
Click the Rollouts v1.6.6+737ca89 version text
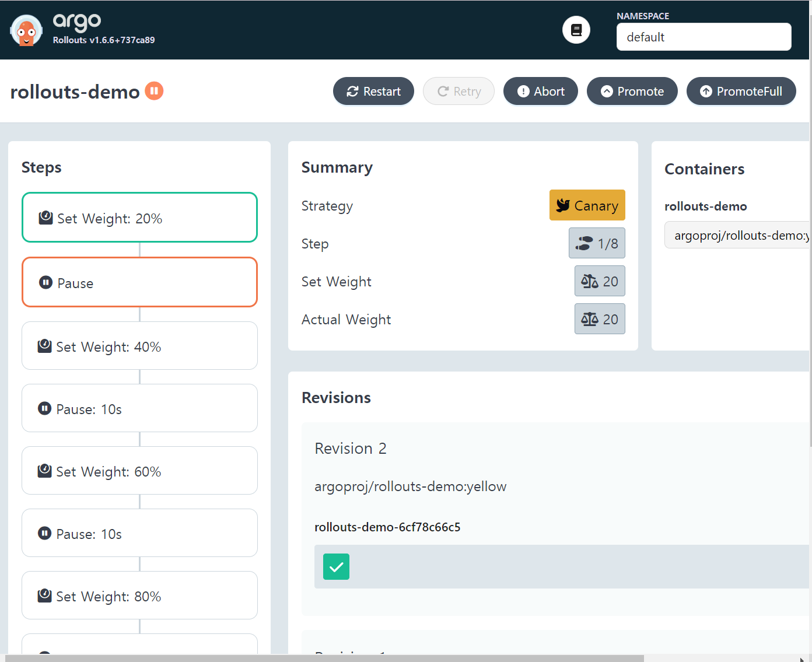[104, 40]
